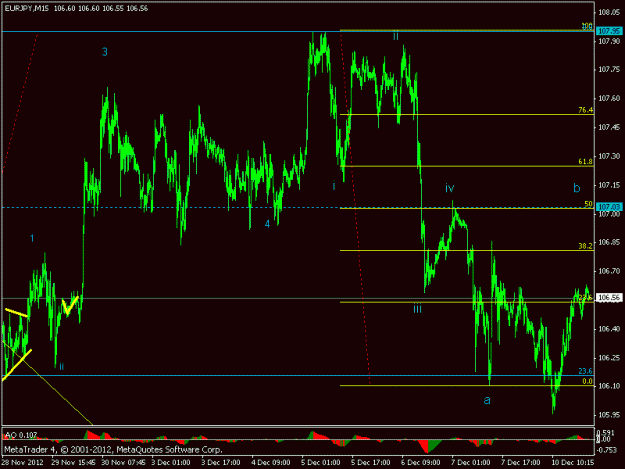The width and height of the screenshot is (625, 469).
Task: Click the -0.753 oscillator scale value
Action: click(608, 450)
